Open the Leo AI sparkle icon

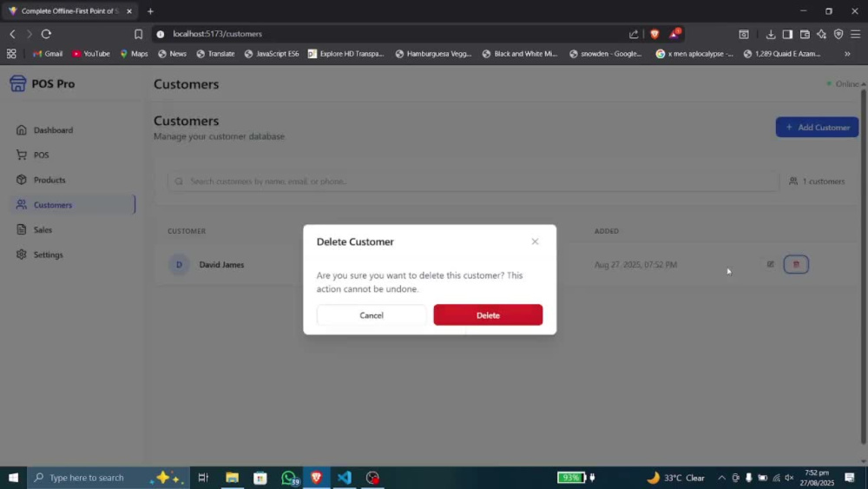pos(821,35)
